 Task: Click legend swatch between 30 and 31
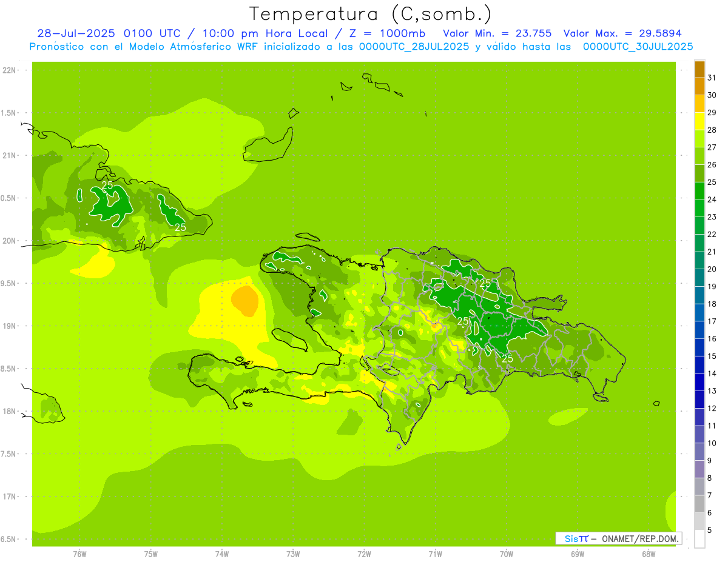pyautogui.click(x=699, y=86)
